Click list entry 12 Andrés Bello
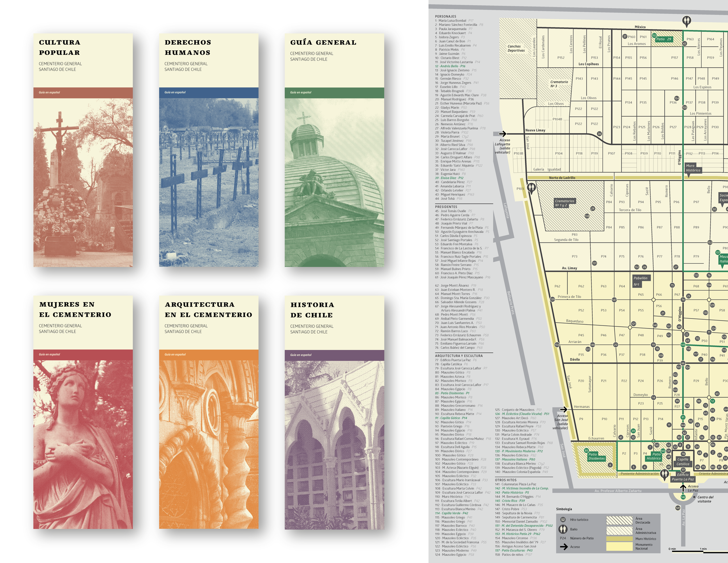Viewport: 728px width, 563px height. 450,66
